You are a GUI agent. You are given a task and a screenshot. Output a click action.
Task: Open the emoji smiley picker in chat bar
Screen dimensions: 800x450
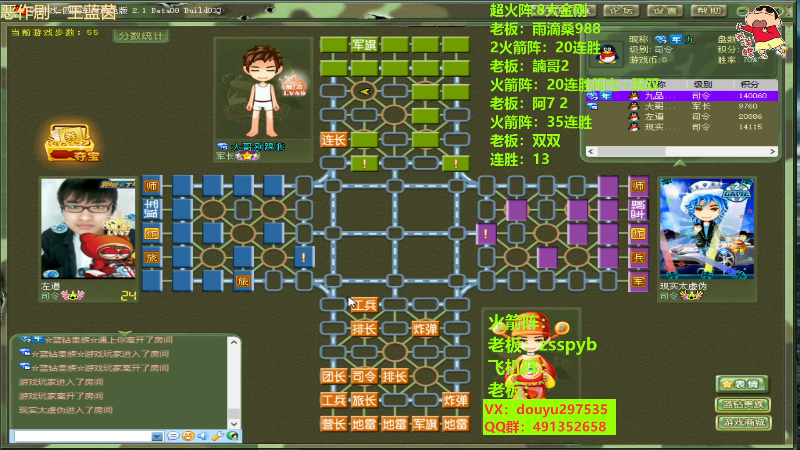(188, 436)
